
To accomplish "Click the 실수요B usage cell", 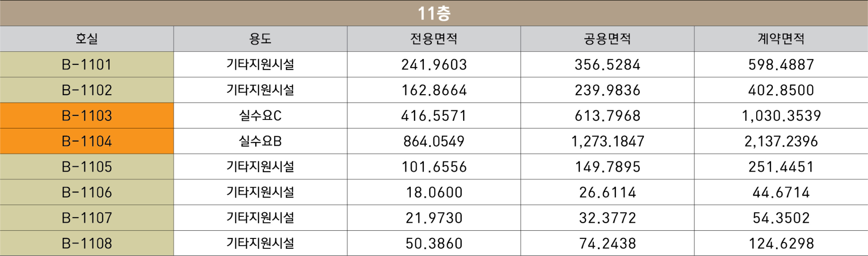I will (260, 141).
